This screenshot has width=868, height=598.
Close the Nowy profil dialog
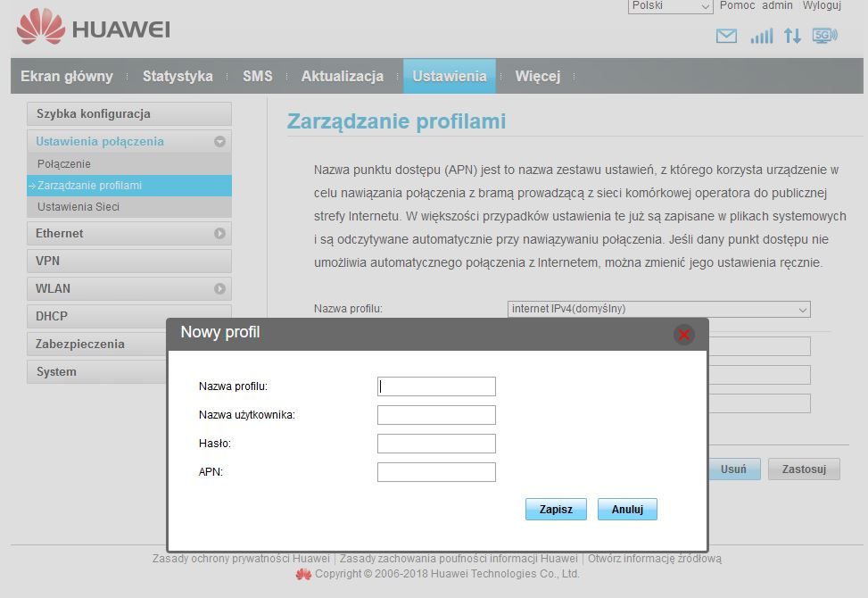(683, 335)
